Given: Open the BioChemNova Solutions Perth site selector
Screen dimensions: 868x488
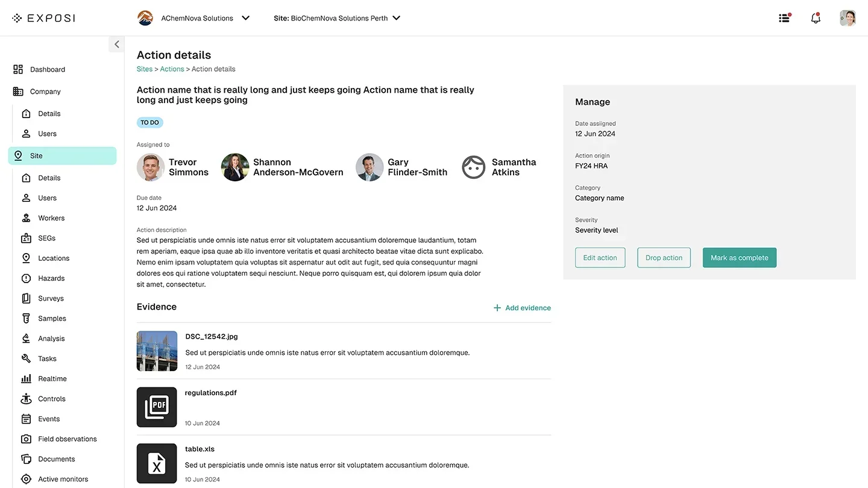Looking at the screenshot, I should pos(337,18).
